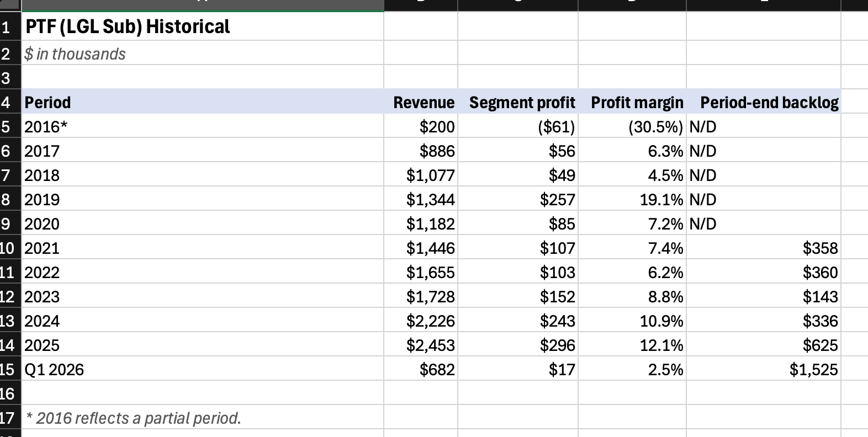The width and height of the screenshot is (868, 437).
Task: Select the segment profit cell '$257'
Action: click(518, 199)
